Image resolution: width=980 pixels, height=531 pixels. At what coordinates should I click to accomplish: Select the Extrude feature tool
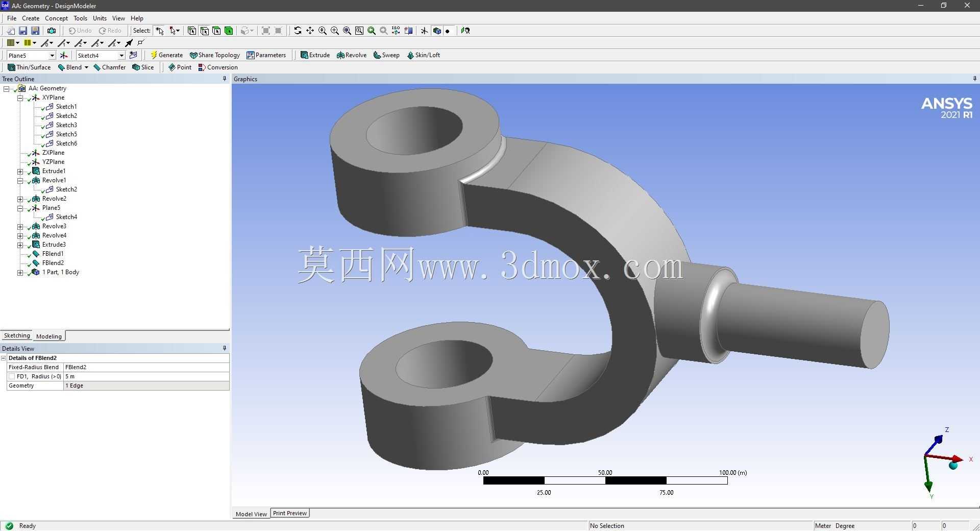[x=315, y=55]
